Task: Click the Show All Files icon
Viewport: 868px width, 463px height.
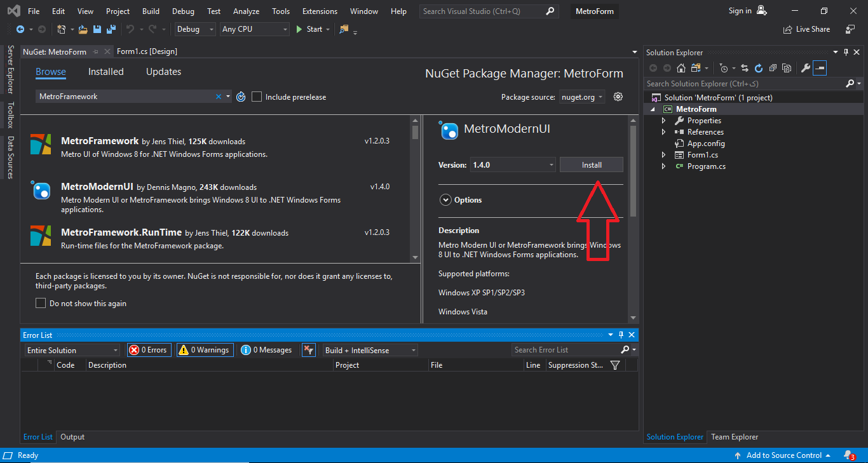Action: (787, 68)
